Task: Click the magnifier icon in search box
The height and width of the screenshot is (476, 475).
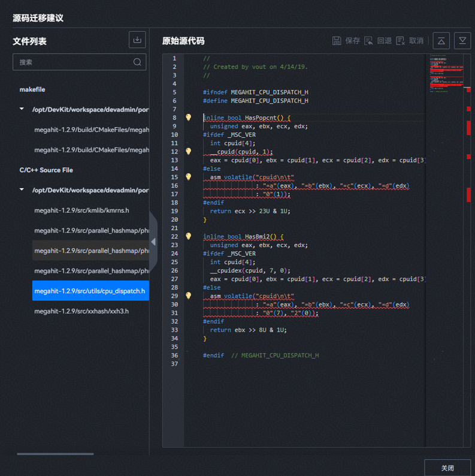Action: click(137, 62)
